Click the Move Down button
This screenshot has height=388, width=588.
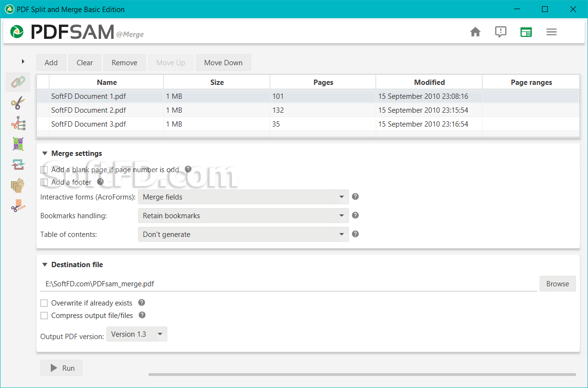point(223,63)
